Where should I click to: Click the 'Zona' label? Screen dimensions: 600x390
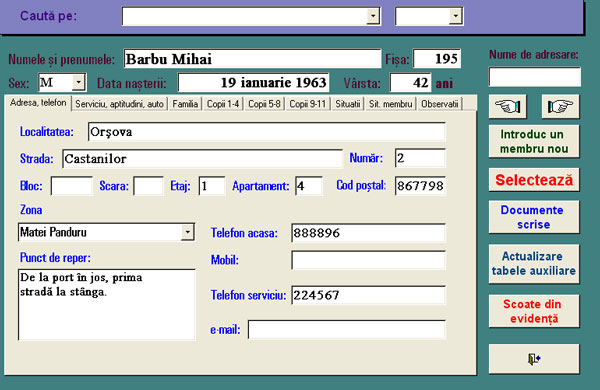point(31,210)
